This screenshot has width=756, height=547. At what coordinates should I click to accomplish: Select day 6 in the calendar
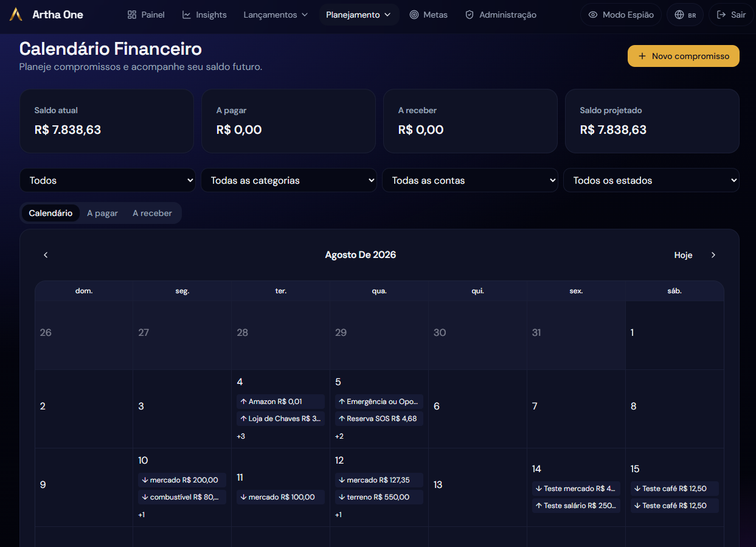pos(477,409)
